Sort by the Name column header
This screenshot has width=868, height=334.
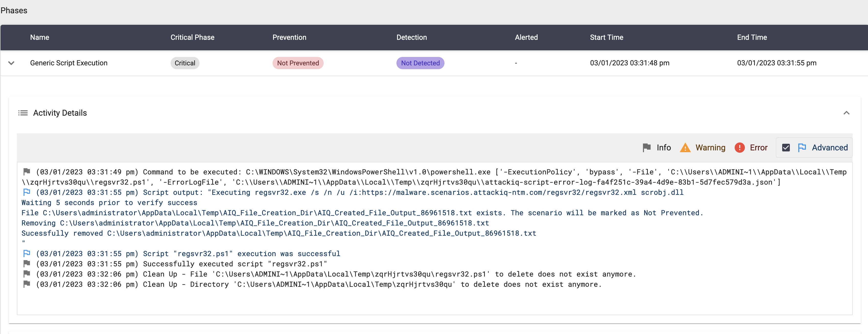click(39, 37)
